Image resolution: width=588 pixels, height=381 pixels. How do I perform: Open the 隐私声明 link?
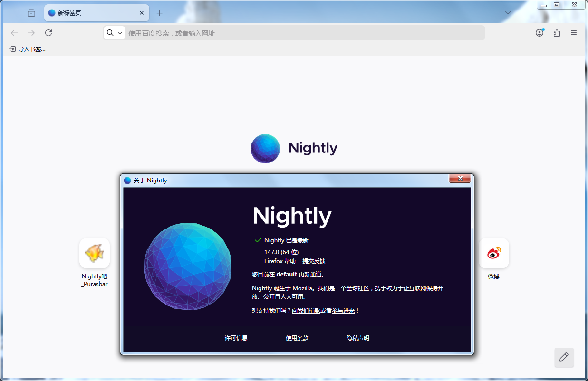(357, 338)
